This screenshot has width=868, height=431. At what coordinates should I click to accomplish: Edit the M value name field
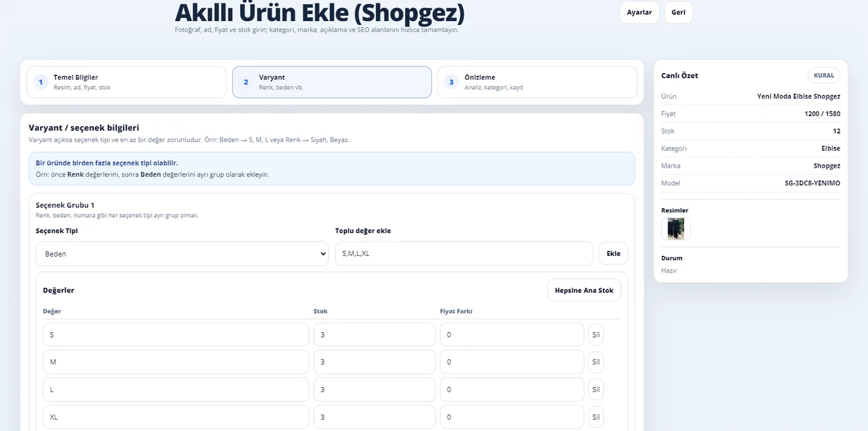point(176,362)
